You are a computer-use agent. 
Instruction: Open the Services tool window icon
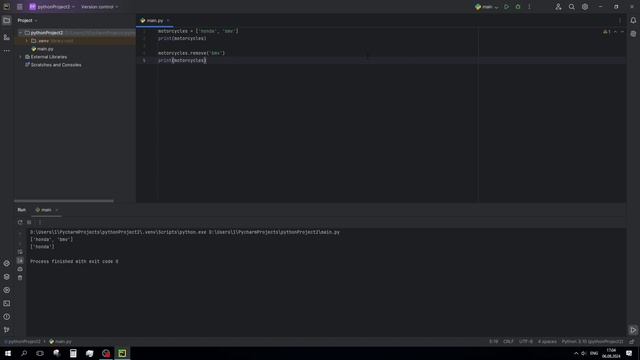point(7,290)
